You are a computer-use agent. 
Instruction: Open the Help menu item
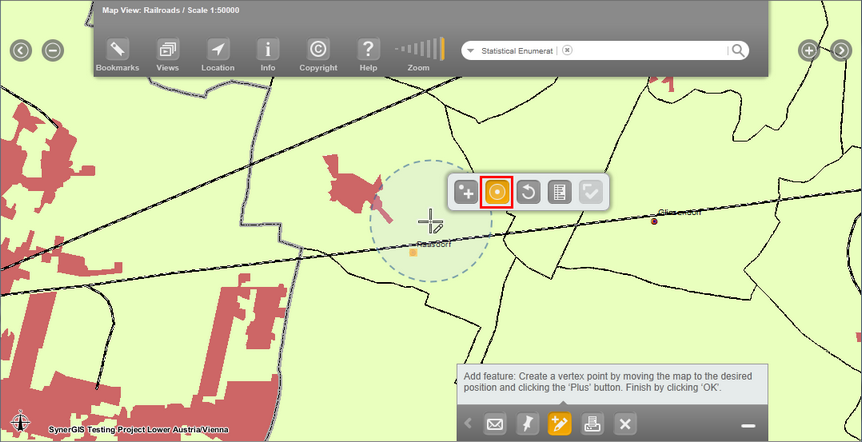click(x=368, y=52)
